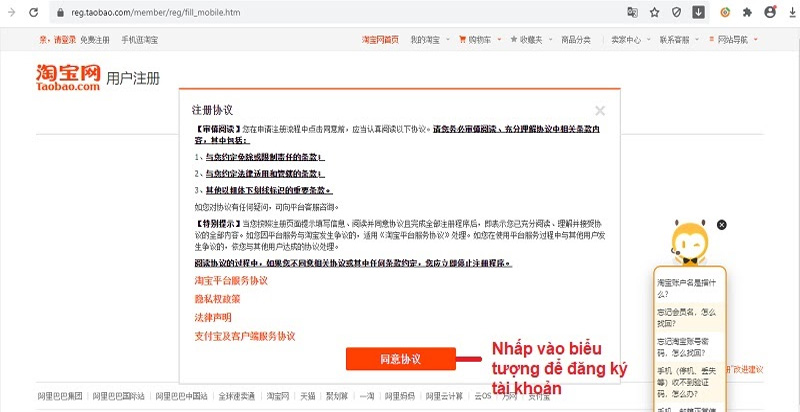Expand 收藏夹 favorites dropdown
This screenshot has height=412, width=800.
pos(531,40)
